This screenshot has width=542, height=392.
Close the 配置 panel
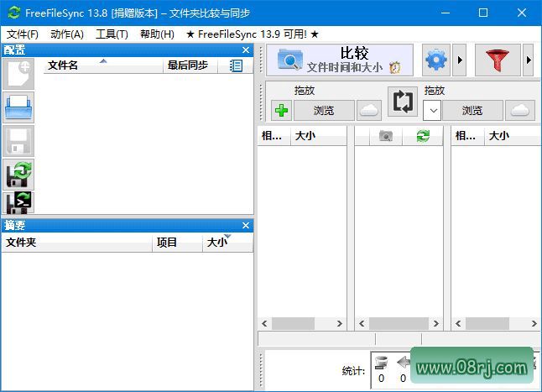pos(246,50)
